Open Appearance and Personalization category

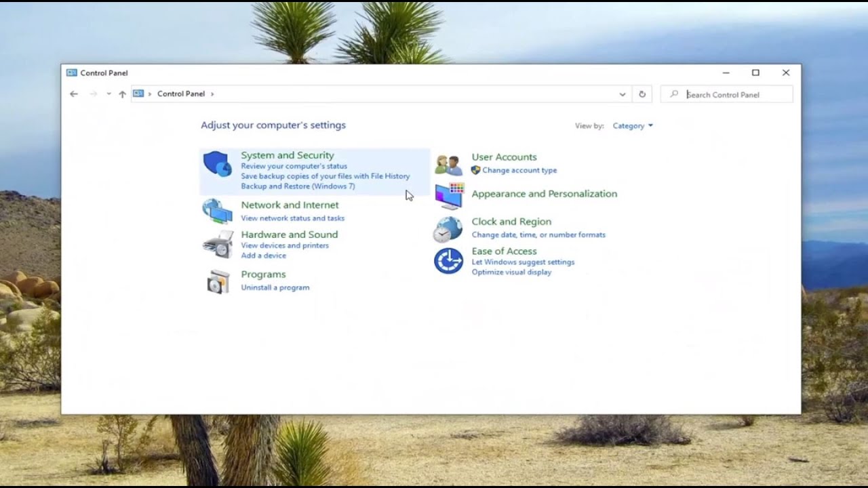(x=544, y=194)
